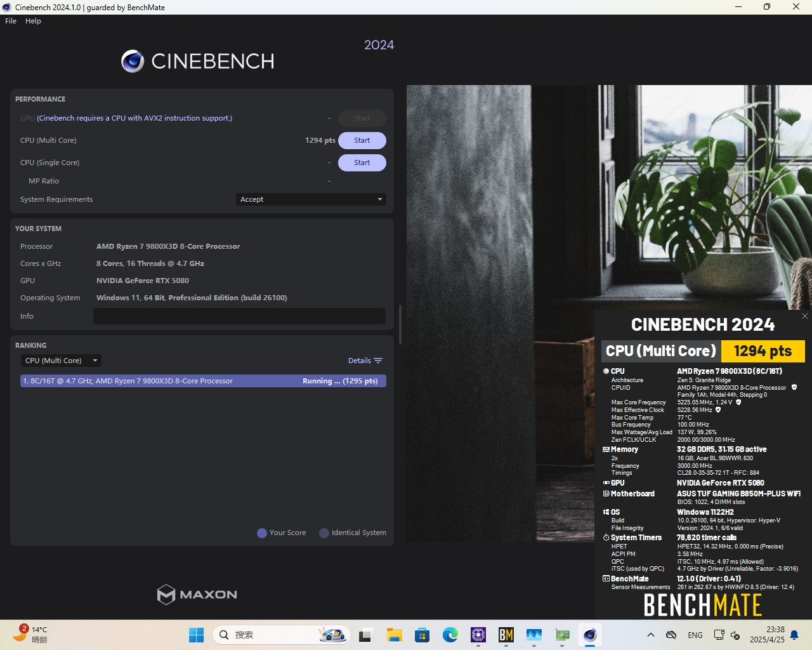Click the Maxon logo at the bottom
This screenshot has height=650, width=812.
click(197, 594)
